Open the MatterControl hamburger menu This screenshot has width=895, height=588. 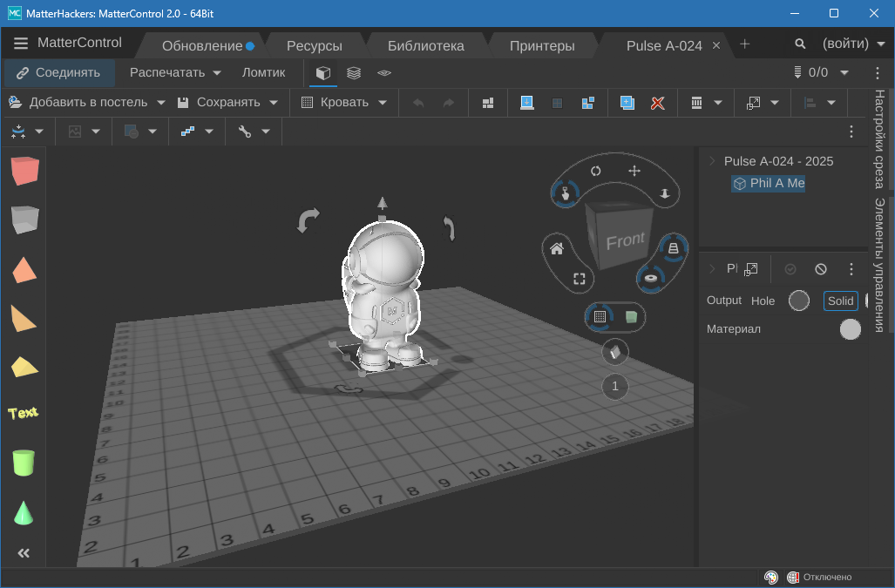pos(21,44)
